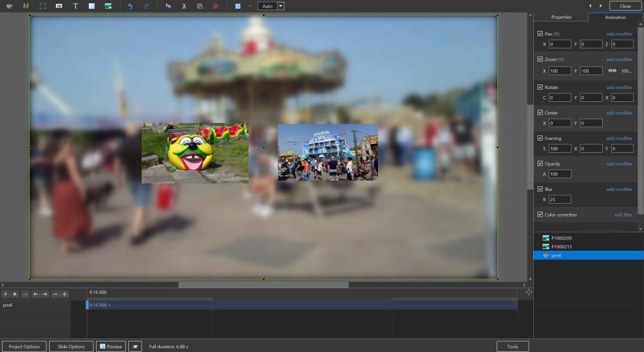Select P1000213 in the objects list
The height and width of the screenshot is (352, 644).
coord(561,246)
